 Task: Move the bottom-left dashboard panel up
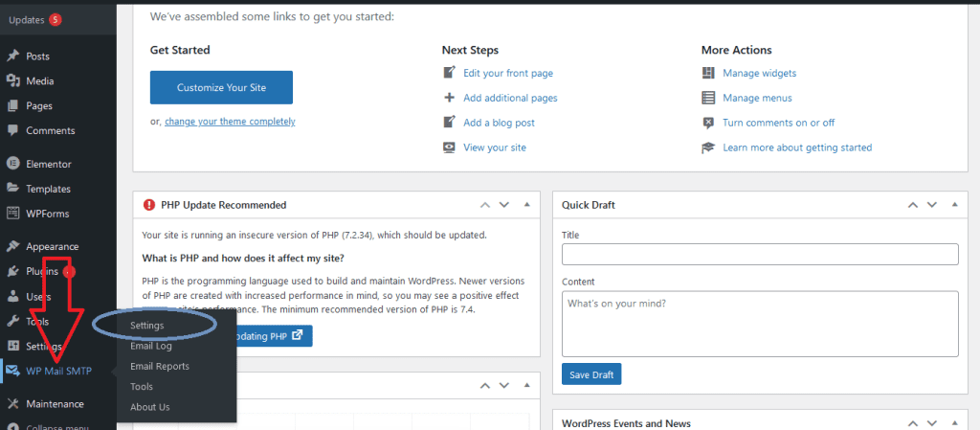485,386
